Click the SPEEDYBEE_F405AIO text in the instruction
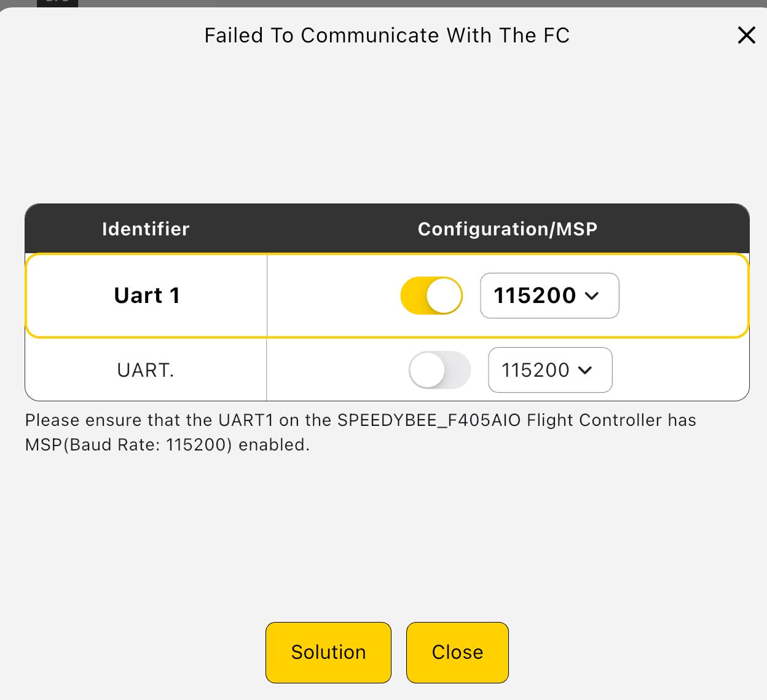This screenshot has width=767, height=700. click(429, 420)
